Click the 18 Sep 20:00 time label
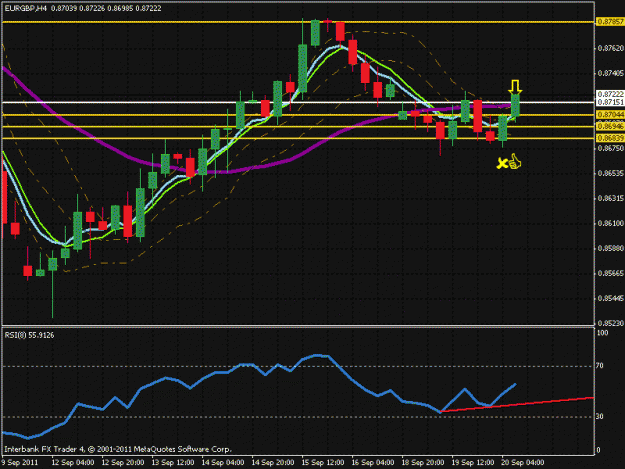The image size is (625, 469). click(423, 463)
